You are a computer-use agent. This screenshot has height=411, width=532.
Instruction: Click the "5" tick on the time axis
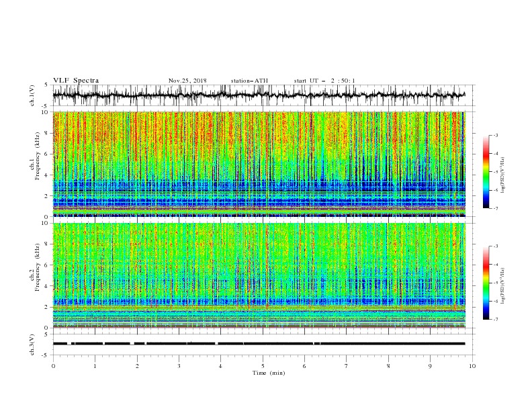pos(263,366)
